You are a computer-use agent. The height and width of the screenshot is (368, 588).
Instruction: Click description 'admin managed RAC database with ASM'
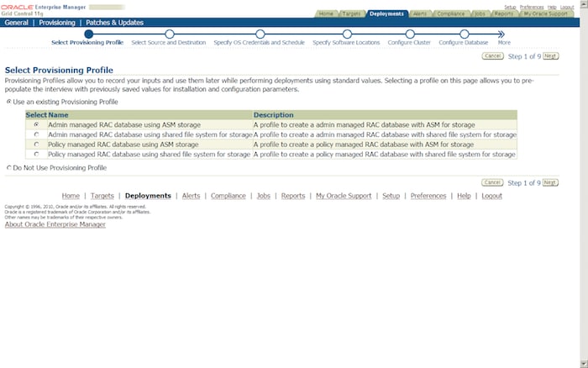tap(364, 124)
